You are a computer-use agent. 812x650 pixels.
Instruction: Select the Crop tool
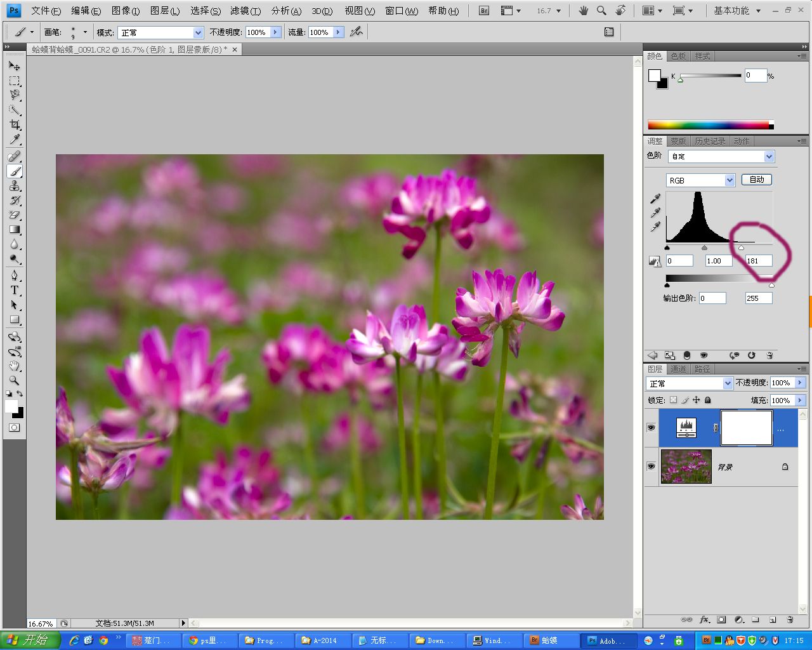15,124
